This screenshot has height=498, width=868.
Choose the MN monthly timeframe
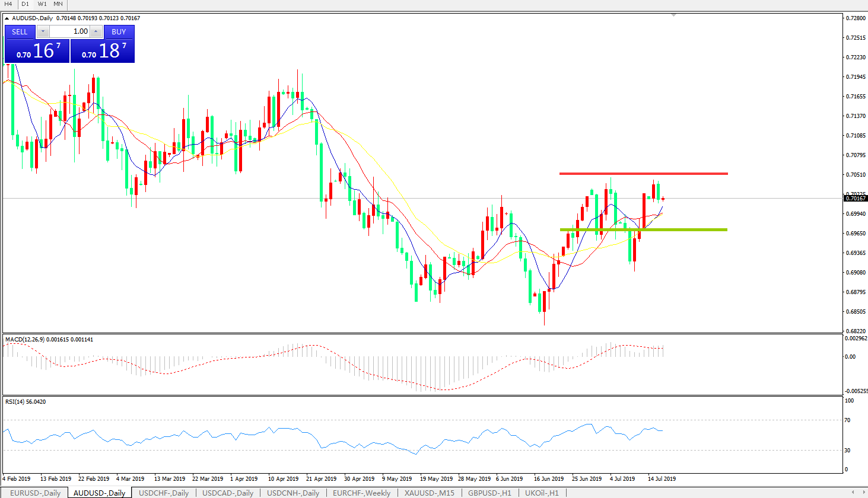click(x=58, y=4)
